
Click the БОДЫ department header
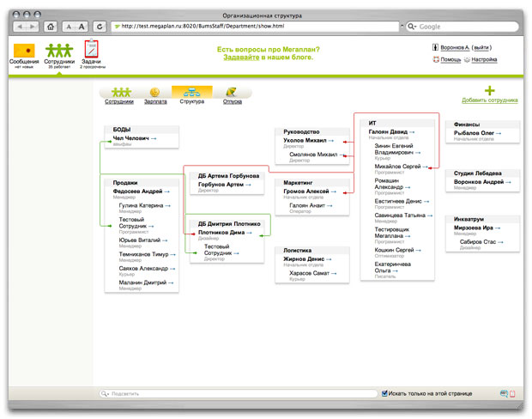coord(122,130)
